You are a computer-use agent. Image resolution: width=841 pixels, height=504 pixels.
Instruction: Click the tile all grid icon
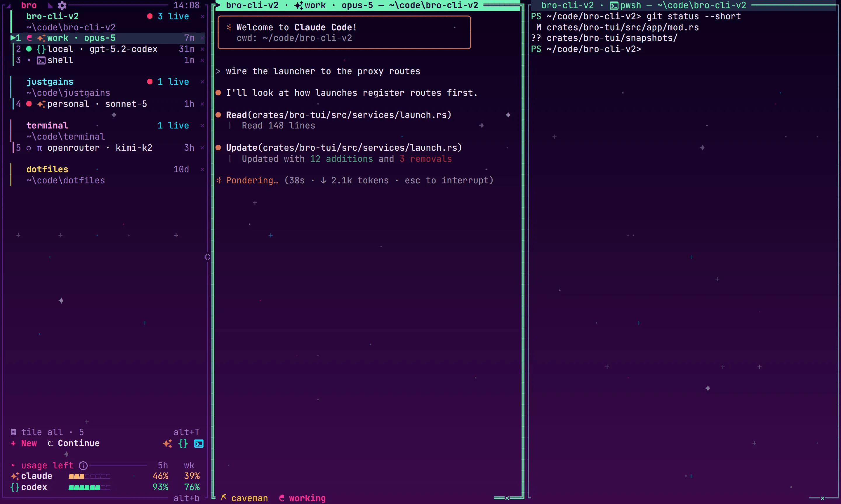tap(13, 432)
